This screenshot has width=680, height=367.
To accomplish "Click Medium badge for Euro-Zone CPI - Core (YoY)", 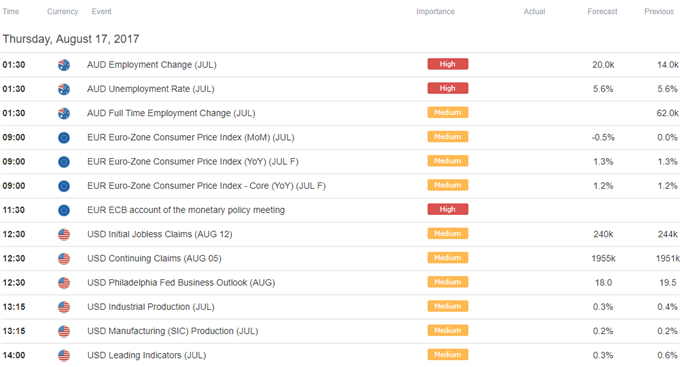I will [448, 185].
